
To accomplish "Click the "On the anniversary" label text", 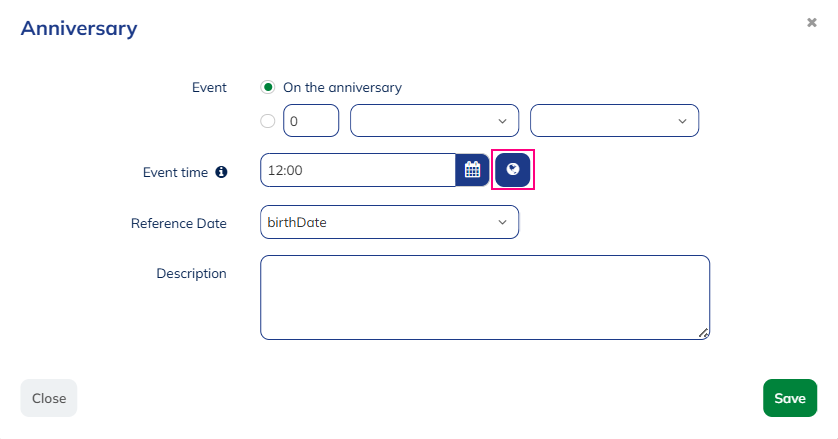I will click(342, 87).
